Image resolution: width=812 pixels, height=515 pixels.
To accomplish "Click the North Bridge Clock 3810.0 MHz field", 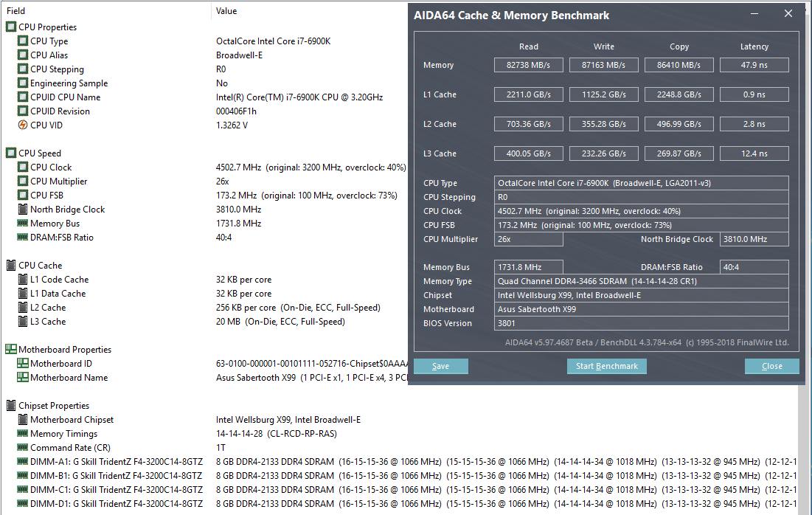I will click(754, 239).
